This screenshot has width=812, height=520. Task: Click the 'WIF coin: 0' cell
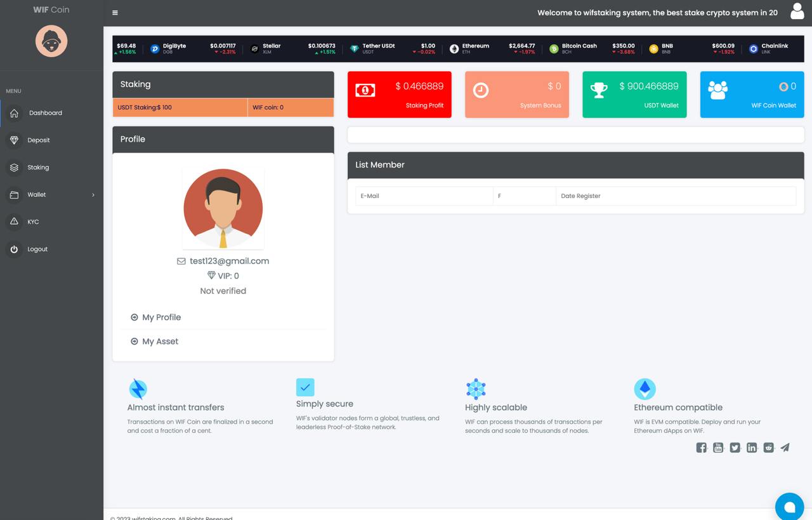pyautogui.click(x=291, y=107)
